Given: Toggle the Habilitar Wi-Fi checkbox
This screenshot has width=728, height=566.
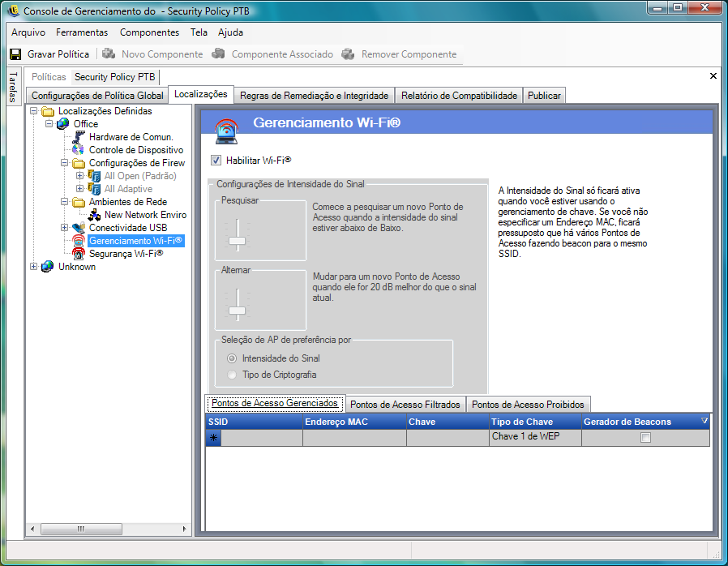Looking at the screenshot, I should (x=216, y=161).
